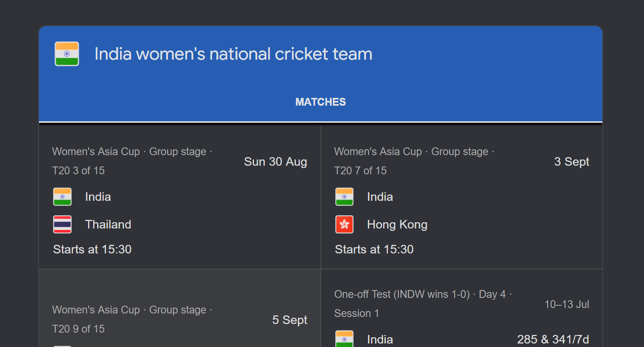This screenshot has height=347, width=644.
Task: Click India flag in One-off Test match
Action: pos(344,339)
